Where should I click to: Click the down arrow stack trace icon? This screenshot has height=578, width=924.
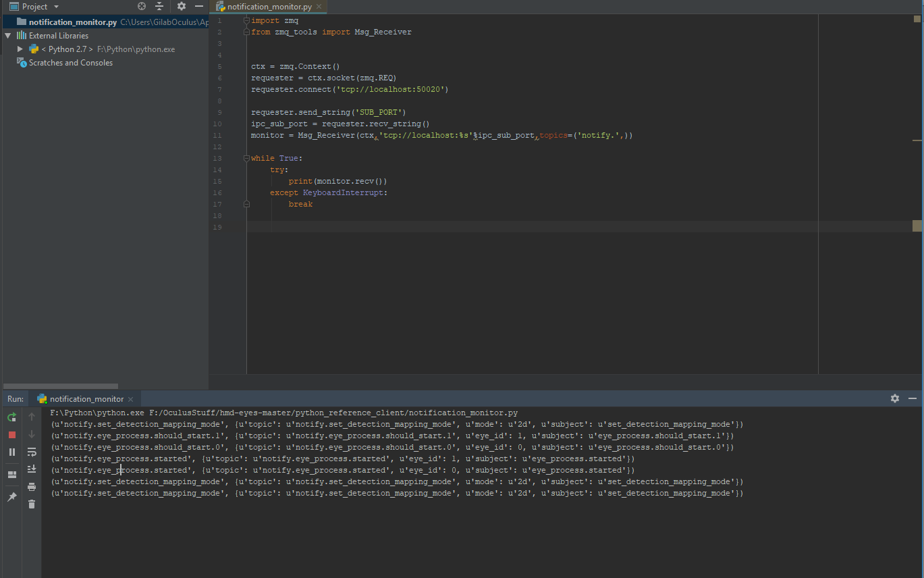[x=31, y=434]
